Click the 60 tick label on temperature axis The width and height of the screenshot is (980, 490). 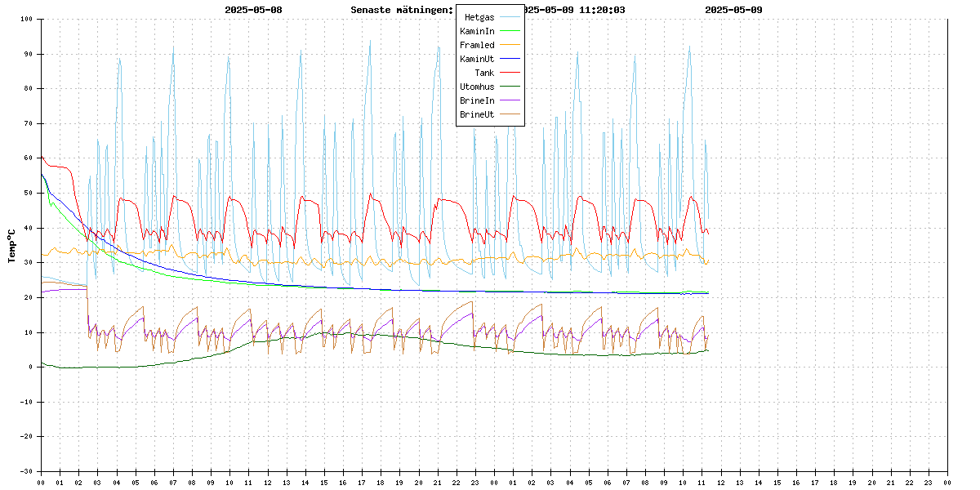(29, 158)
